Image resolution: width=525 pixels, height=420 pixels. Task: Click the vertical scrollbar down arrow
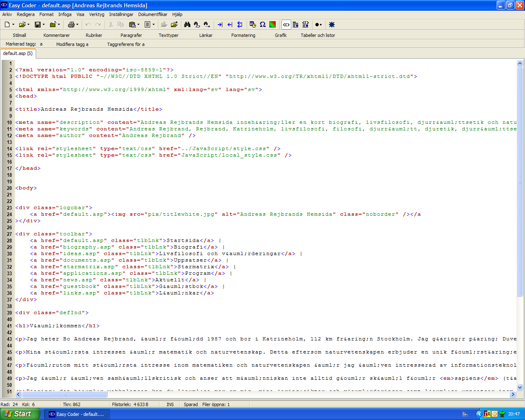coord(520,387)
